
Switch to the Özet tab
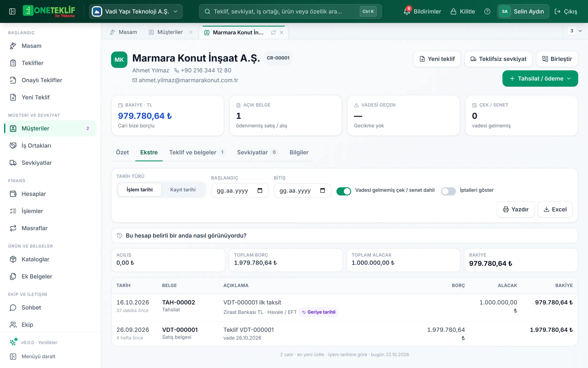122,152
